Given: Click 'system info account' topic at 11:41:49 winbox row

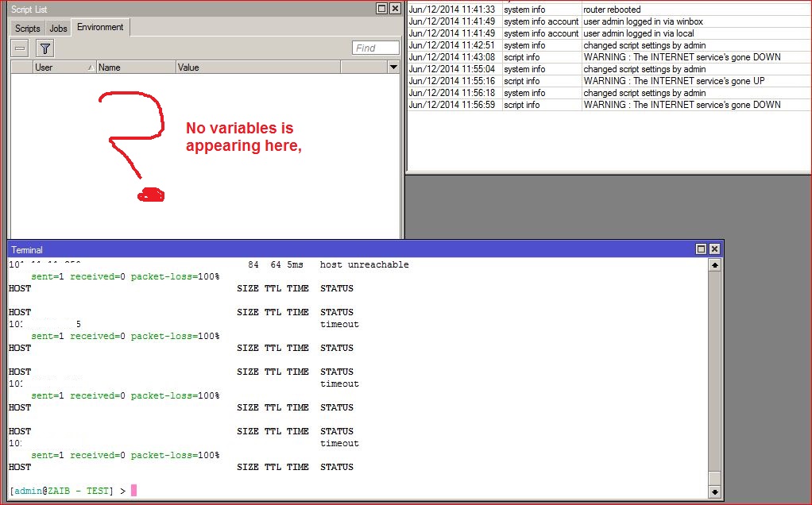Looking at the screenshot, I should click(x=541, y=21).
